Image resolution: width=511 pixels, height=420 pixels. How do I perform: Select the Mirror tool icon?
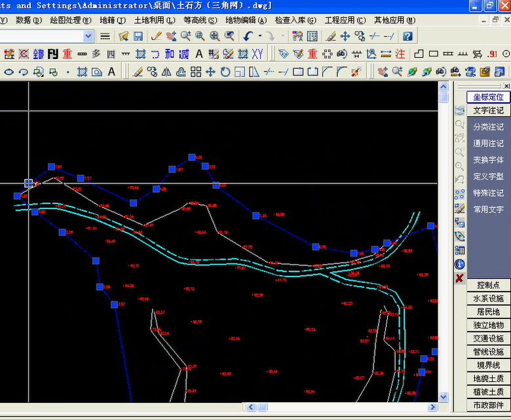tap(166, 71)
